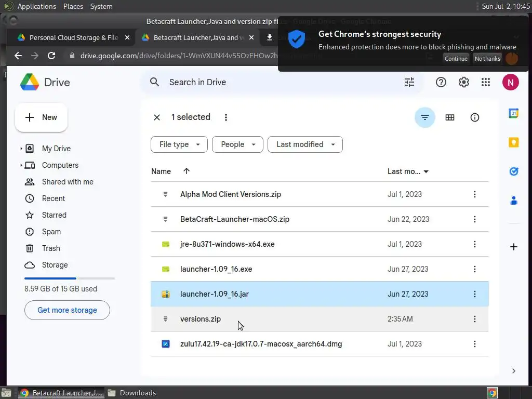Viewport: 532px width, 399px height.
Task: Click Continue in security prompt
Action: click(456, 59)
